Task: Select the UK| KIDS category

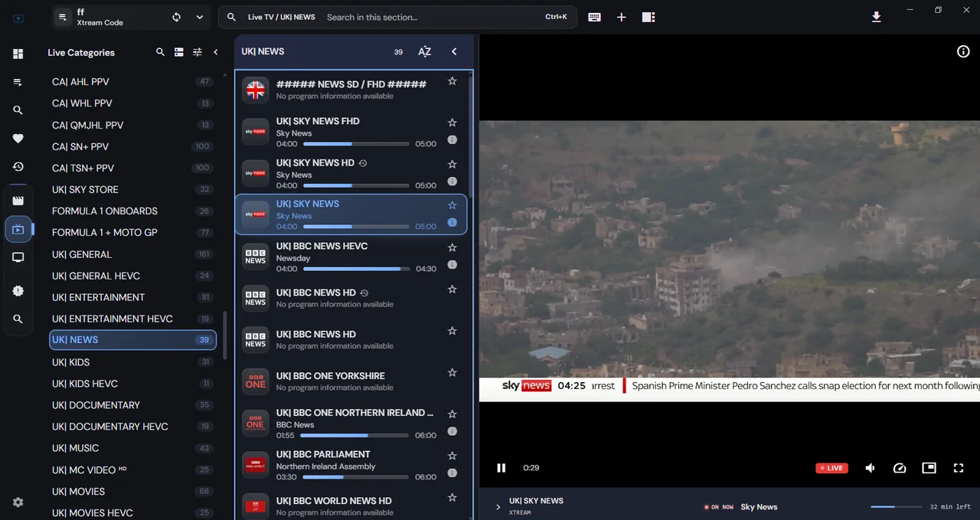Action: tap(132, 362)
